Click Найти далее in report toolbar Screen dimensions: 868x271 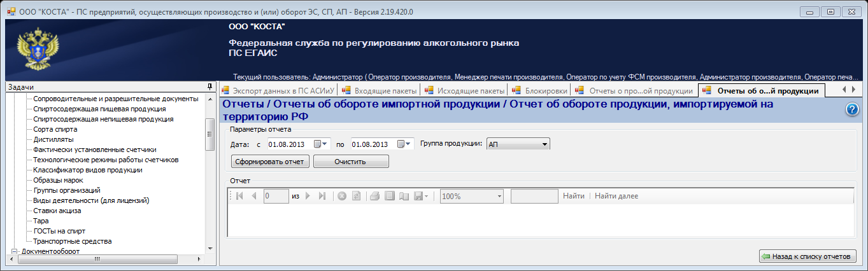[616, 196]
